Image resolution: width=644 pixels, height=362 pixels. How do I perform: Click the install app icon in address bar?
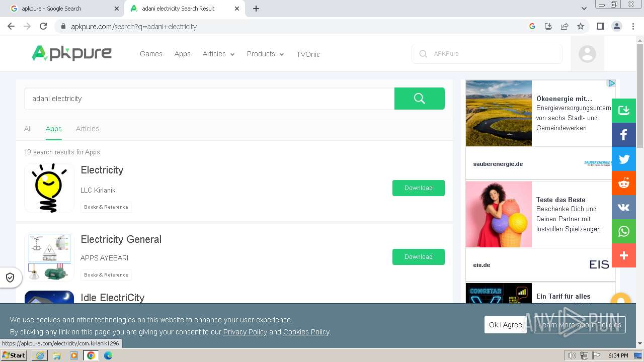[x=548, y=26]
